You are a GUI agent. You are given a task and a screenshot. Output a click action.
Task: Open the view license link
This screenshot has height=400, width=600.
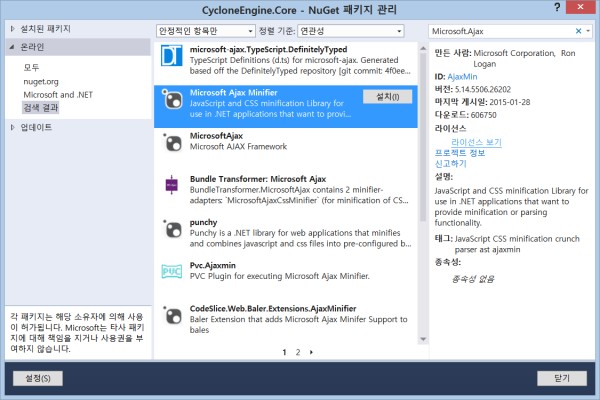point(476,142)
